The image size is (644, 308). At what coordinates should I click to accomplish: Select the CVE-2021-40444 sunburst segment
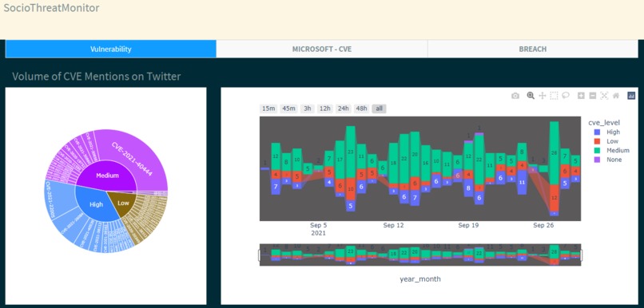(x=131, y=159)
